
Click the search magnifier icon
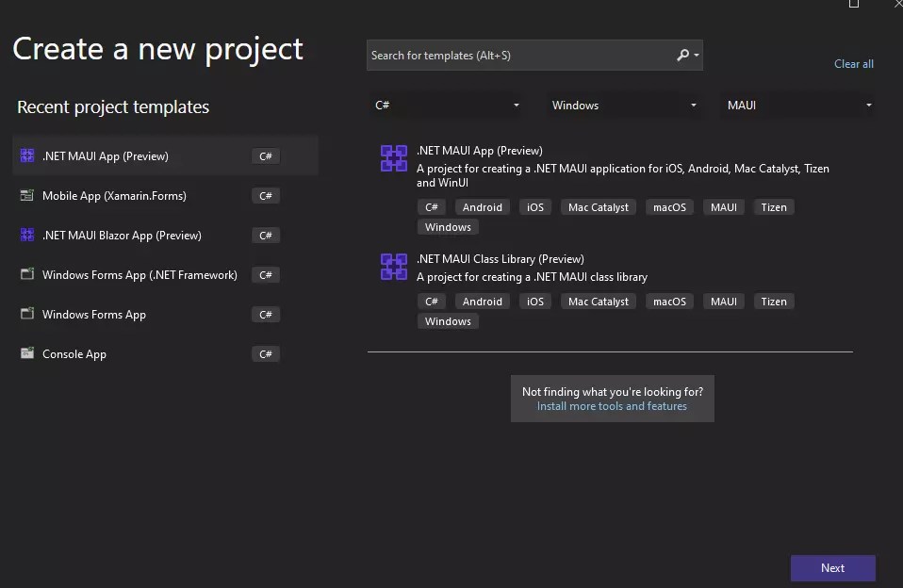[x=681, y=55]
